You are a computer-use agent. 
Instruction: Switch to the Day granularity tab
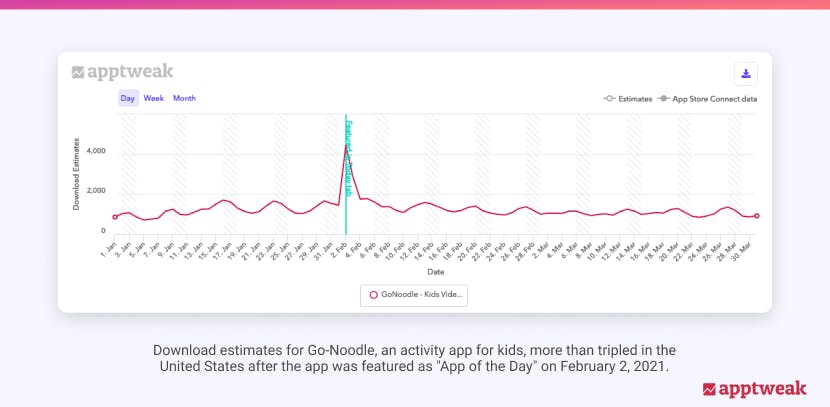(x=128, y=98)
